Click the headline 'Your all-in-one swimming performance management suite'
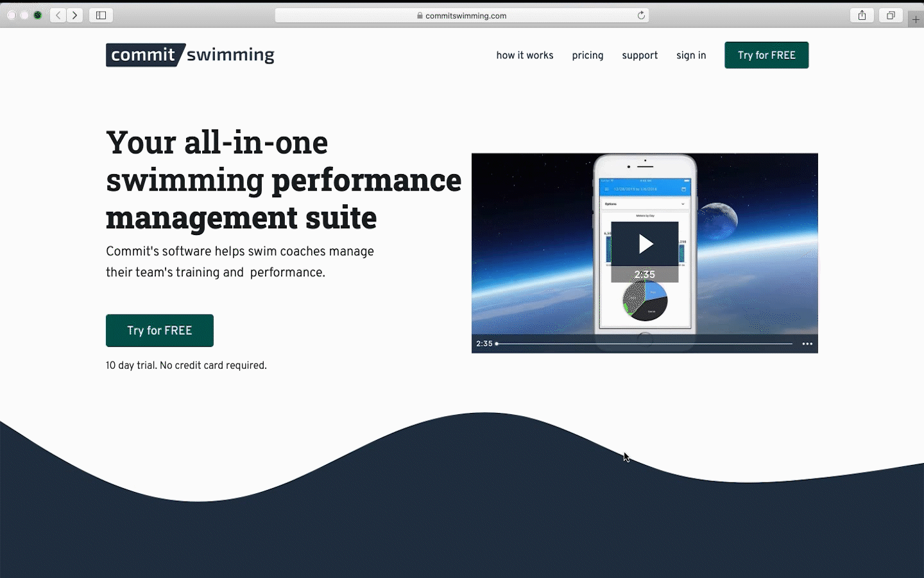924x578 pixels. tap(284, 180)
